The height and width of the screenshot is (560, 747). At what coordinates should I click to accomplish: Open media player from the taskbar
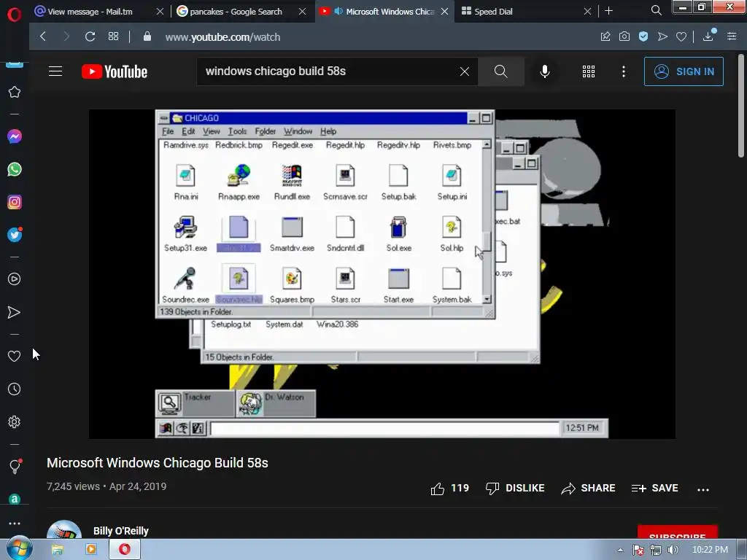tap(90, 550)
